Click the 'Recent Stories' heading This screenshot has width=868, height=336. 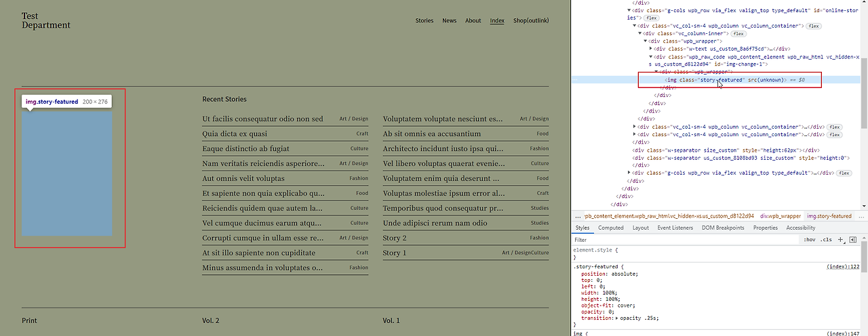click(224, 99)
